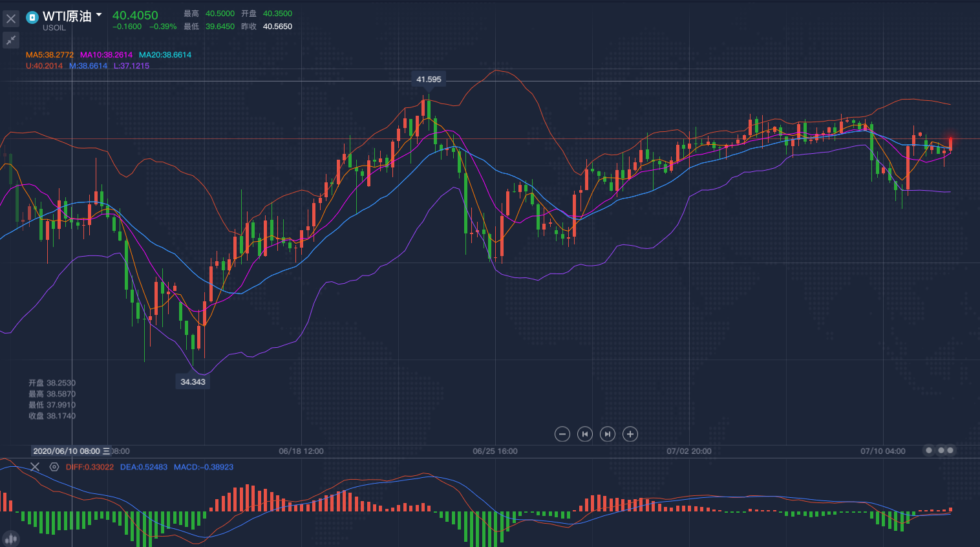Remove the MACD indicator panel

[x=35, y=467]
